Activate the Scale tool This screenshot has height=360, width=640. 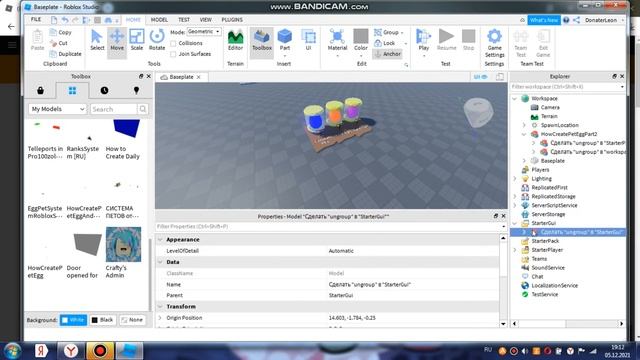(137, 40)
